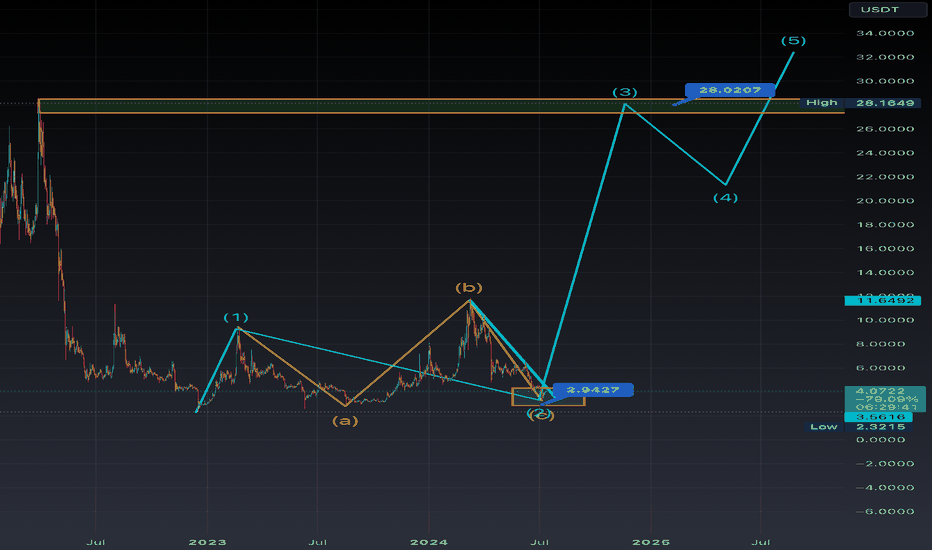The image size is (932, 550).
Task: Click −4.0000 on the price axis
Action: coord(885,488)
